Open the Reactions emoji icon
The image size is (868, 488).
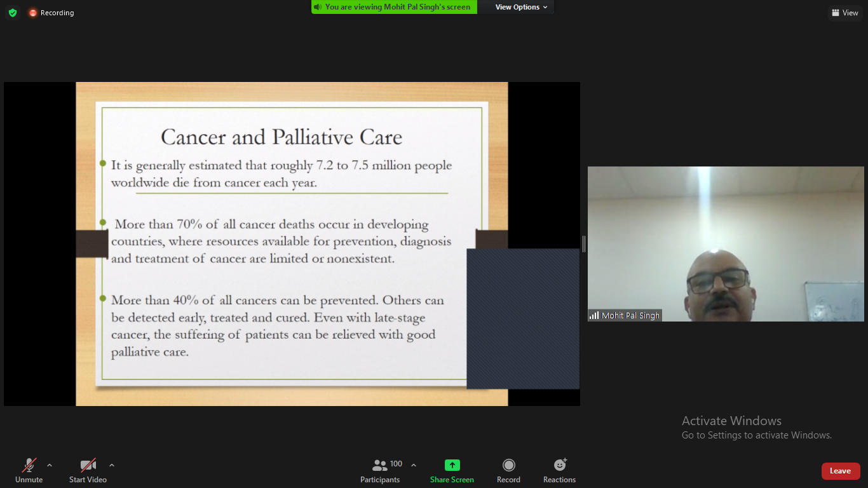coord(559,465)
